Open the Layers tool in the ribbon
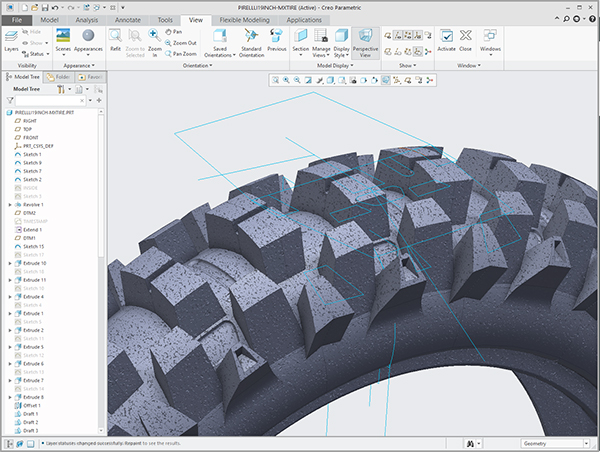Screen dimensions: 600x452 coord(11,41)
